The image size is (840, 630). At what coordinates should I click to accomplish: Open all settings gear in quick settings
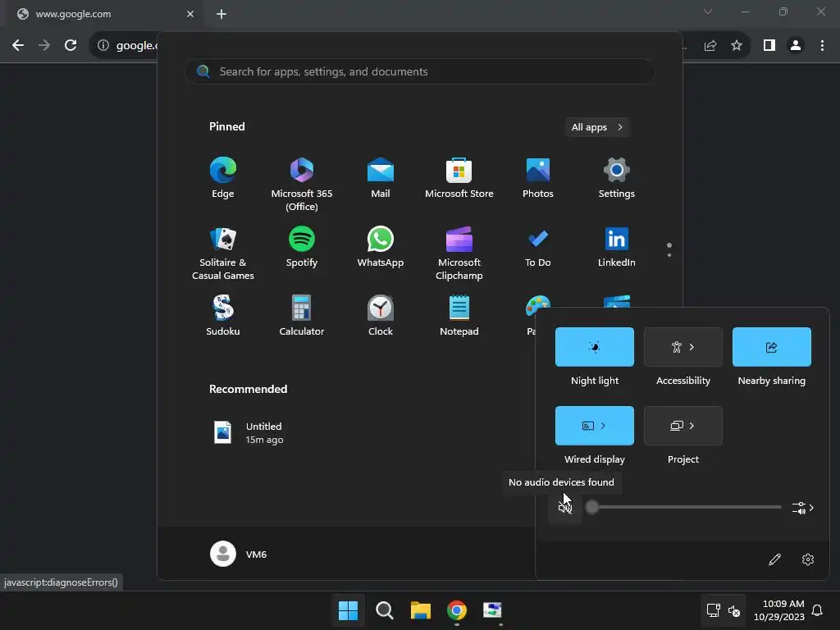coord(808,559)
